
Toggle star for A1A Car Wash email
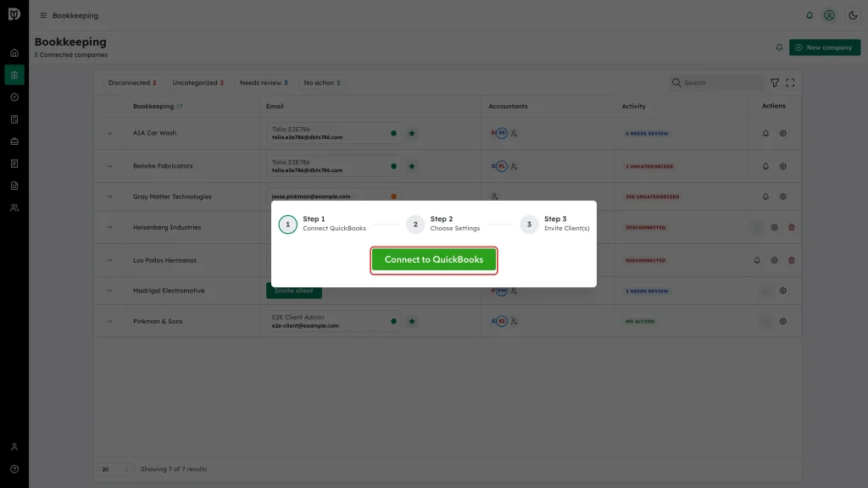[411, 133]
